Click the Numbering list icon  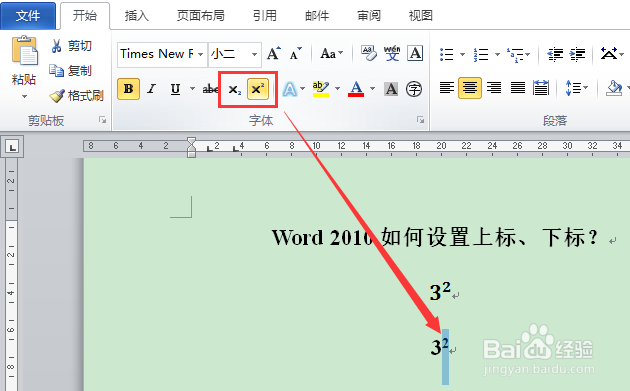[481, 54]
